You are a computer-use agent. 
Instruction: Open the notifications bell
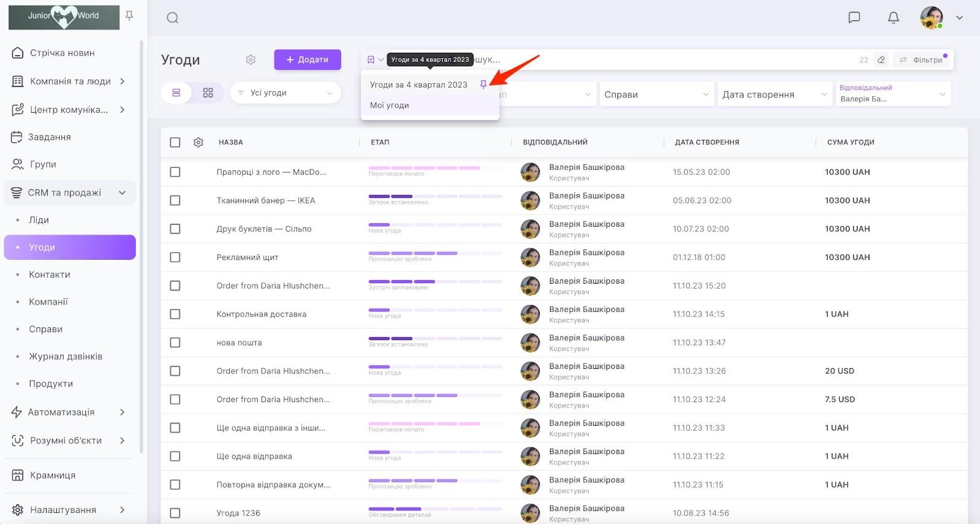tap(894, 18)
